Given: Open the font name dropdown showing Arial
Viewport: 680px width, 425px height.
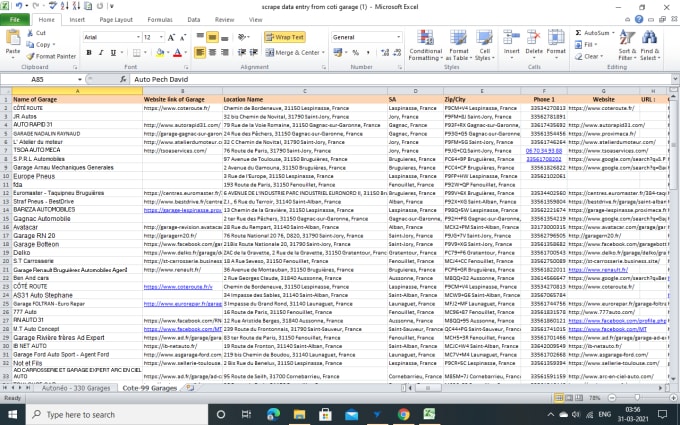Looking at the screenshot, I should tap(138, 37).
